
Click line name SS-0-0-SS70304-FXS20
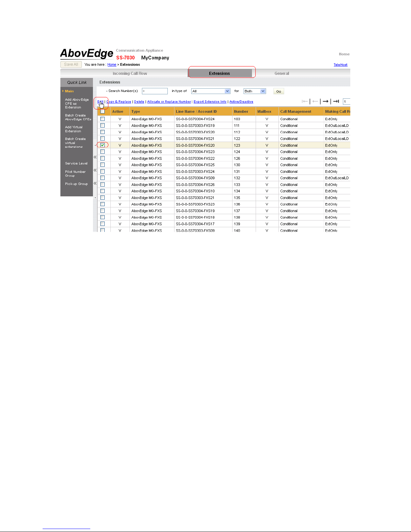coord(195,145)
